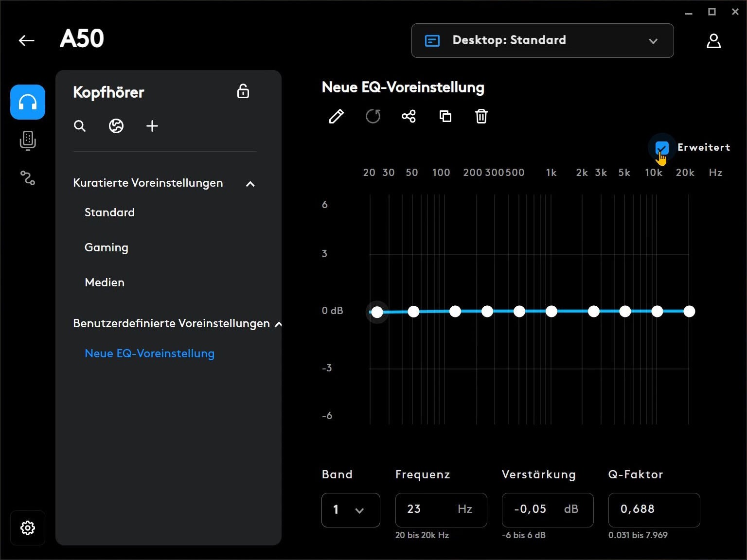The height and width of the screenshot is (560, 747).
Task: Delete the EQ preset with trash icon
Action: [481, 117]
